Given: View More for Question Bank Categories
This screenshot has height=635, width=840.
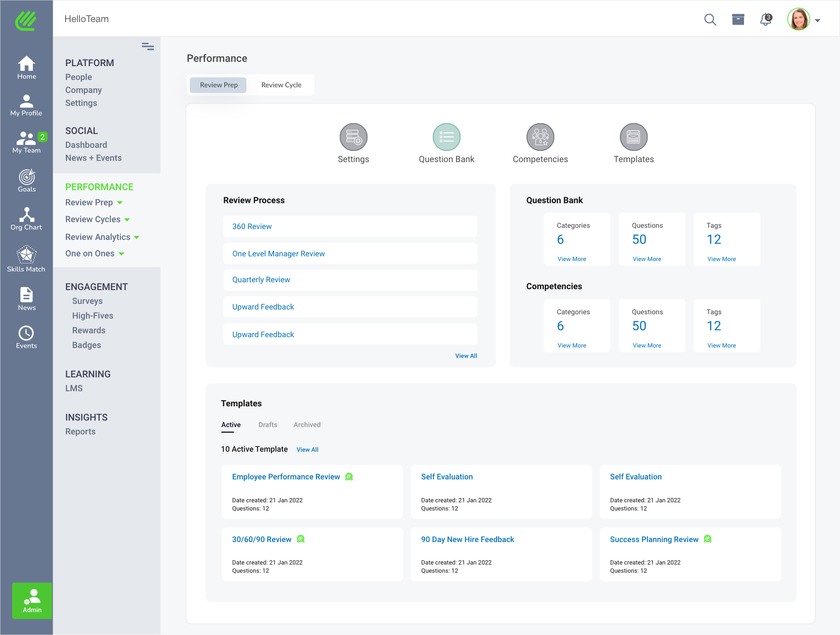Looking at the screenshot, I should pyautogui.click(x=572, y=259).
